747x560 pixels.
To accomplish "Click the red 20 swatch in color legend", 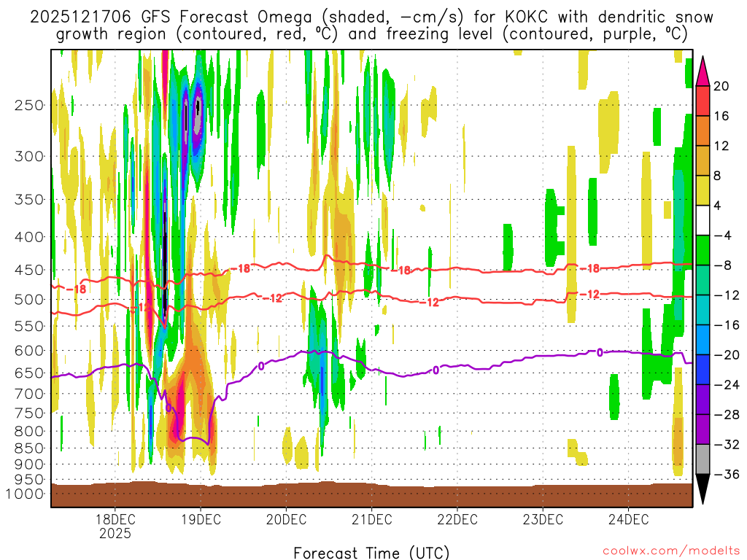I will [703, 101].
